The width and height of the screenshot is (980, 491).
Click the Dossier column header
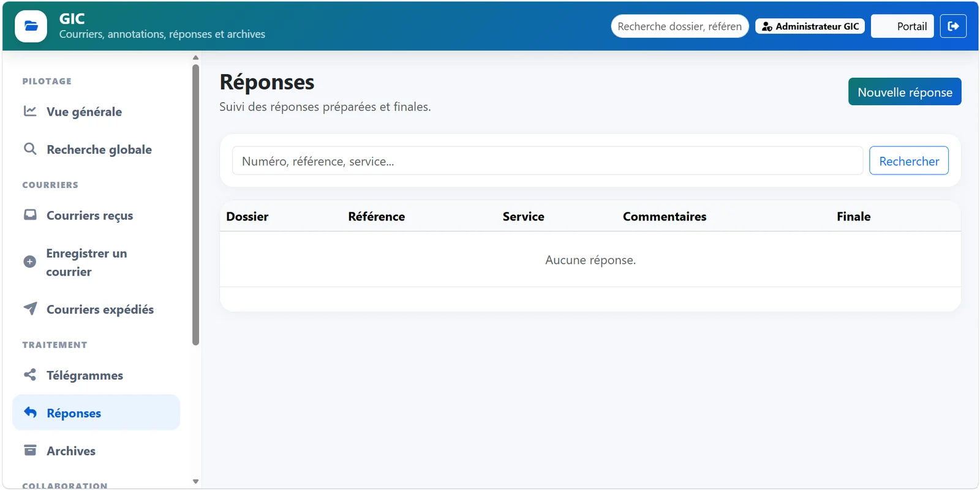tap(247, 216)
